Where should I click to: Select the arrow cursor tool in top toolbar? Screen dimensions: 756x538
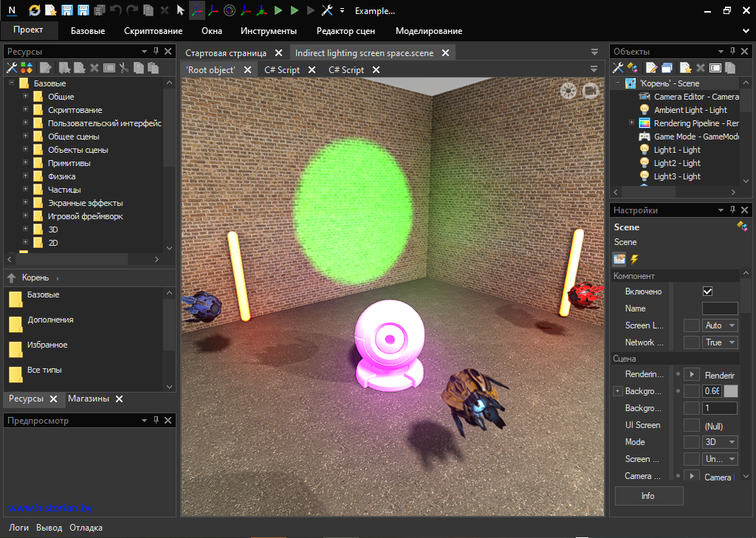coord(180,10)
